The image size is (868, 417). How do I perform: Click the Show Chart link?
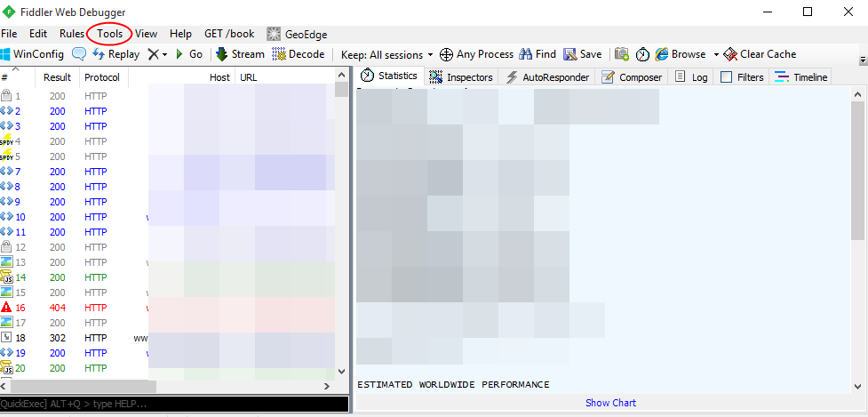(x=610, y=403)
